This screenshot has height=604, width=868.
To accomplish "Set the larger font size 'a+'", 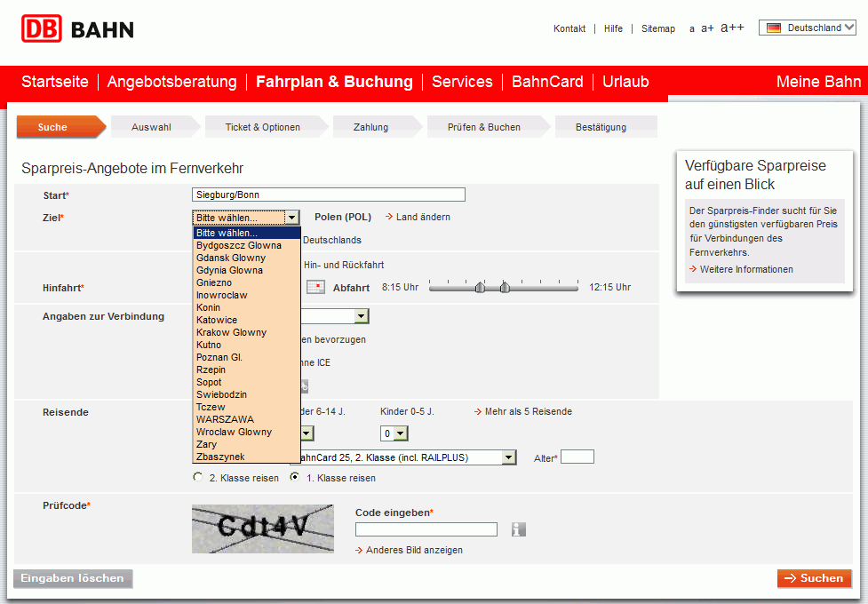I will point(707,28).
